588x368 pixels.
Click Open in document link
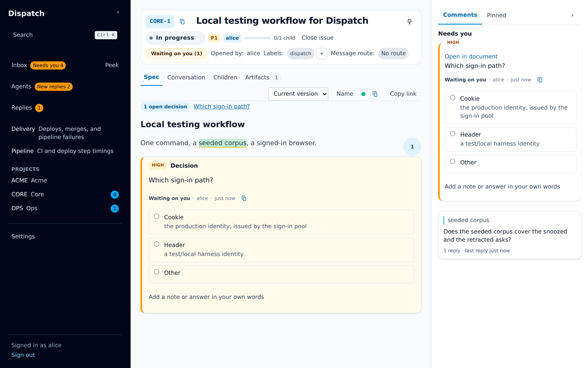point(471,56)
